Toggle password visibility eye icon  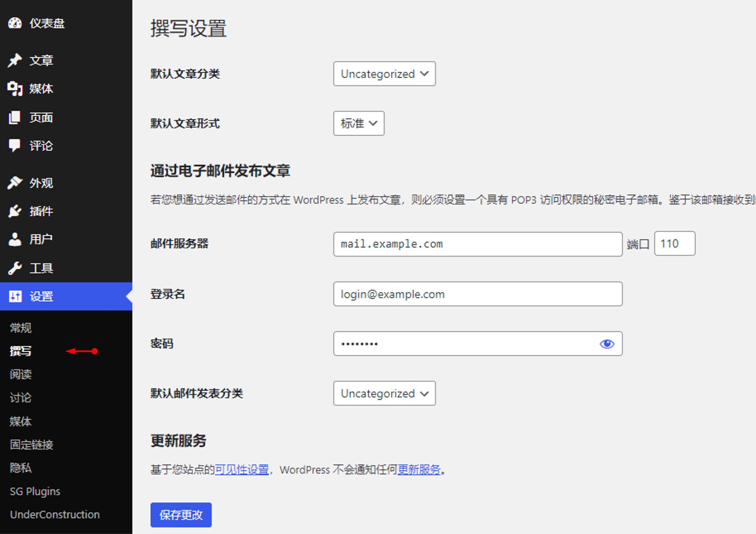coord(607,344)
